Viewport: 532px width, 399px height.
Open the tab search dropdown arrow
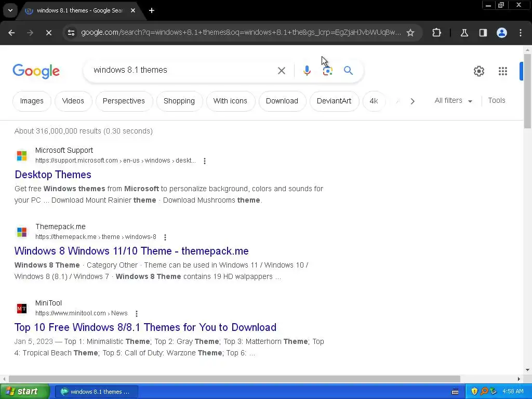tap(10, 10)
